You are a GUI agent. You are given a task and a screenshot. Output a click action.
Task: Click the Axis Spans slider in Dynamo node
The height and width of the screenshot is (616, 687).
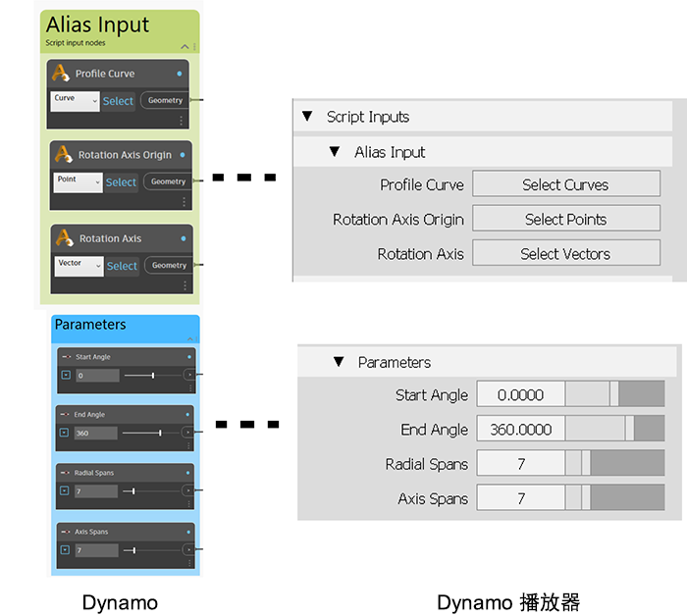[x=151, y=550]
